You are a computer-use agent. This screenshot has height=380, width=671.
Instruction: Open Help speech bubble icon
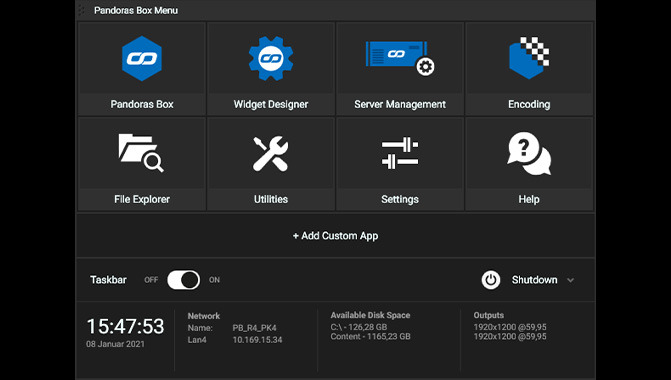pyautogui.click(x=529, y=153)
